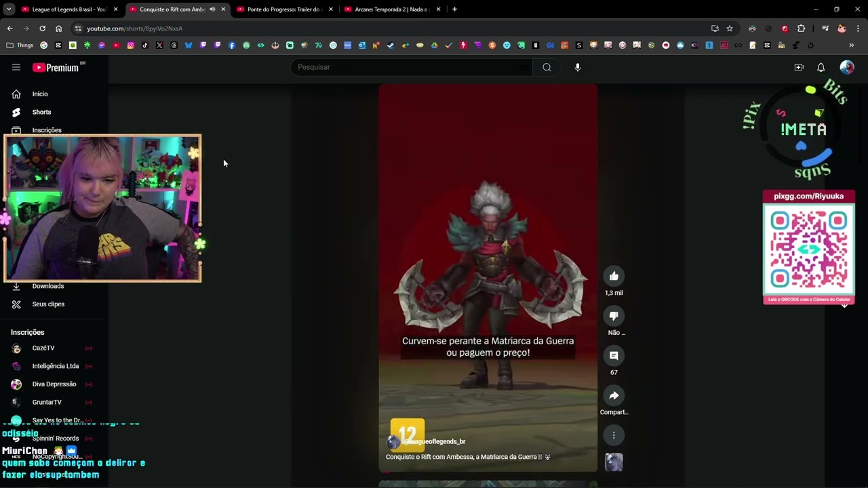The height and width of the screenshot is (488, 868).
Task: Open the X (Twitter) bookmark
Action: pyautogui.click(x=159, y=45)
